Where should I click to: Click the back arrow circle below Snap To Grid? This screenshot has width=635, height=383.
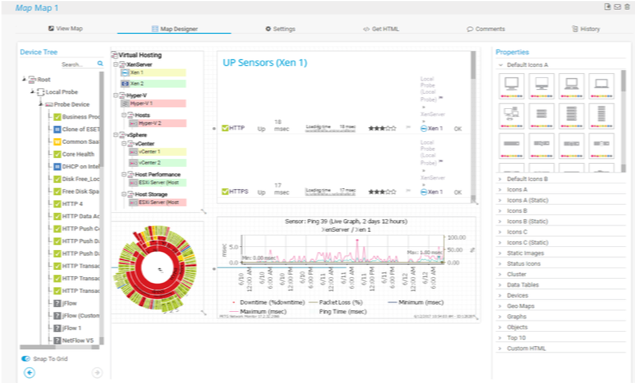[x=29, y=372]
